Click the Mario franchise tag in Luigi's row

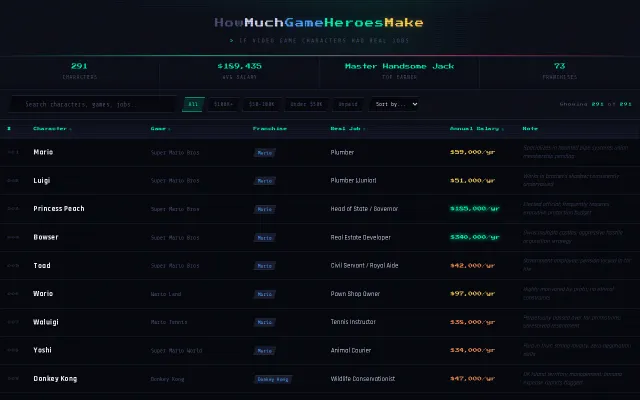[264, 181]
